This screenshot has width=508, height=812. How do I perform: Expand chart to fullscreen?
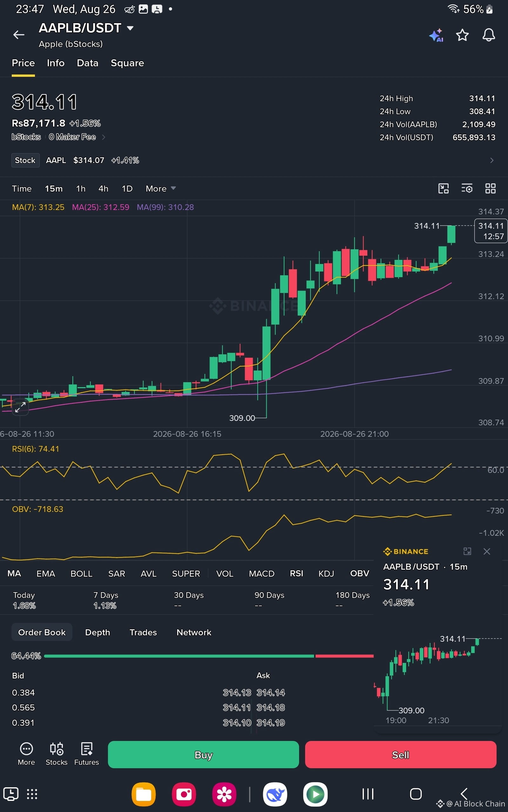(20, 407)
